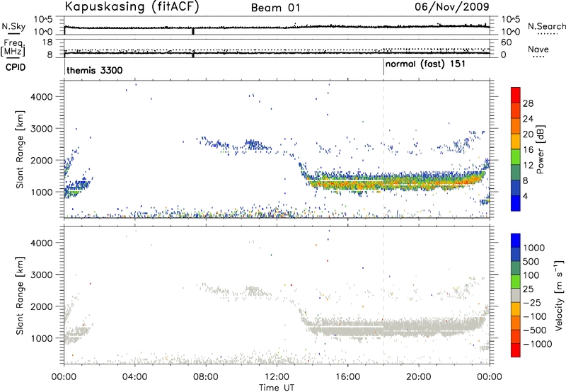
Task: Click 'Slant Range [km]' label of velocity panel
Action: point(20,296)
